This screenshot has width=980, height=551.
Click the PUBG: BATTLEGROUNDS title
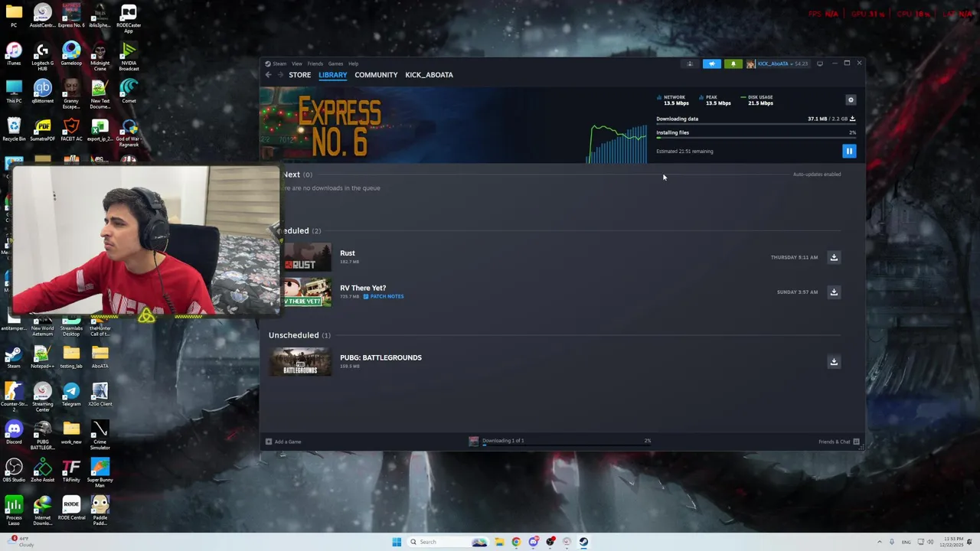(381, 357)
